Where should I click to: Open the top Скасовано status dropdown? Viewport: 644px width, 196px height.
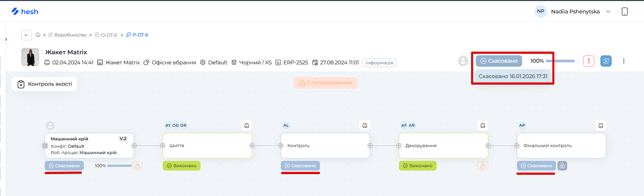click(x=499, y=61)
